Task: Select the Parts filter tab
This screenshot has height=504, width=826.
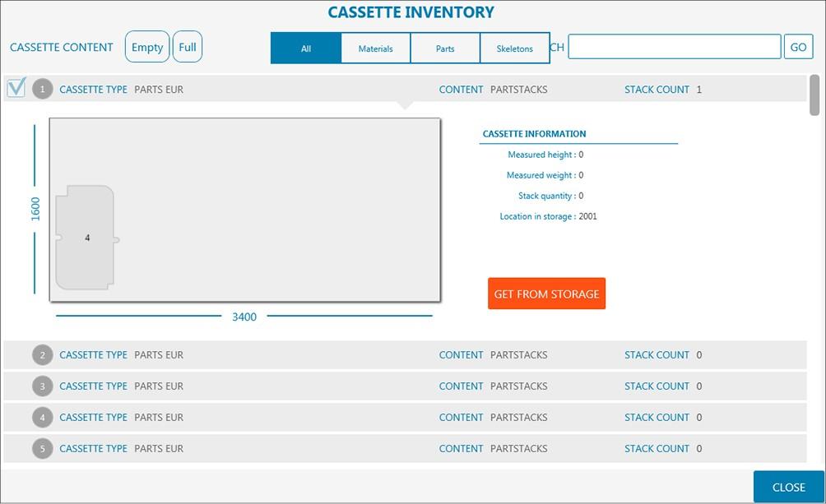Action: click(445, 49)
